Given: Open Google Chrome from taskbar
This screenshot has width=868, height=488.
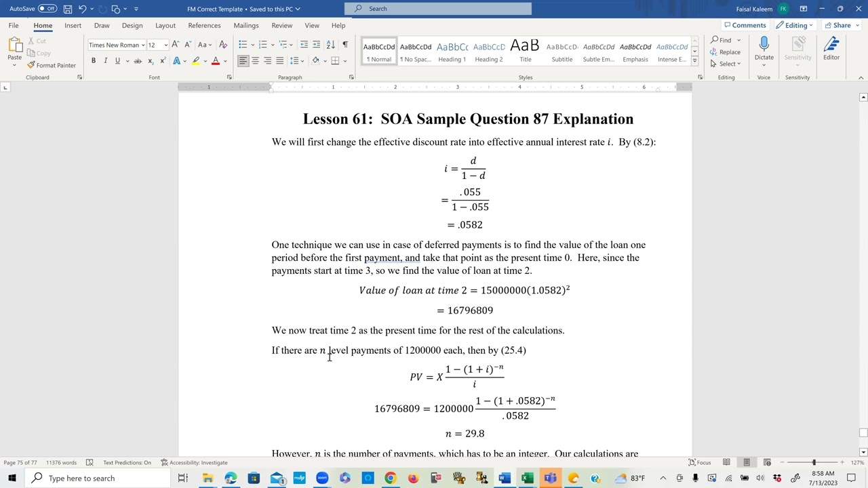Looking at the screenshot, I should click(x=390, y=478).
